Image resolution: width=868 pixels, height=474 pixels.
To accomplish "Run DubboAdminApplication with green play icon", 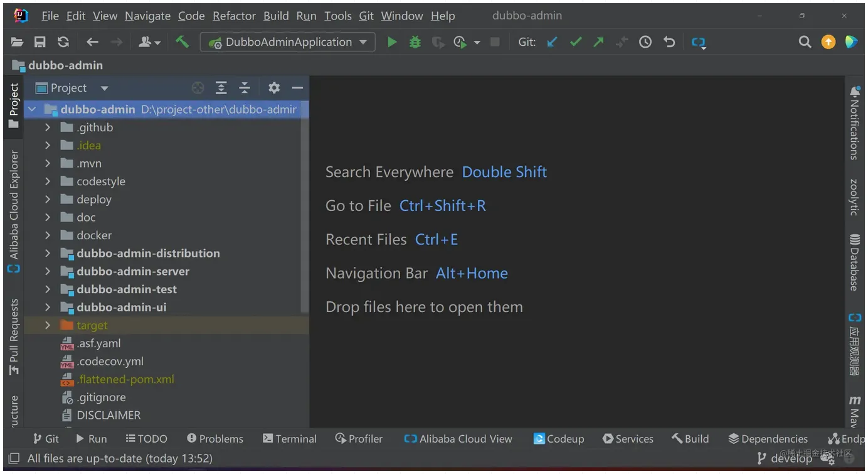I will pyautogui.click(x=392, y=42).
